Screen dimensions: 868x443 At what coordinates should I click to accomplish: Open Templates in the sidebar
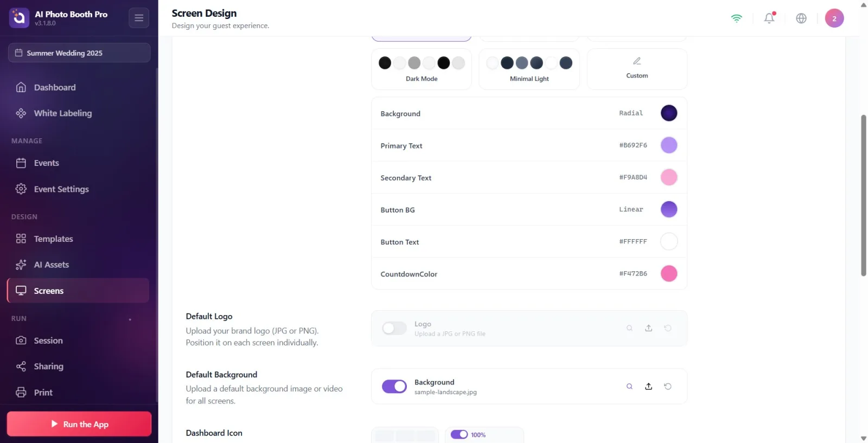(x=78, y=239)
